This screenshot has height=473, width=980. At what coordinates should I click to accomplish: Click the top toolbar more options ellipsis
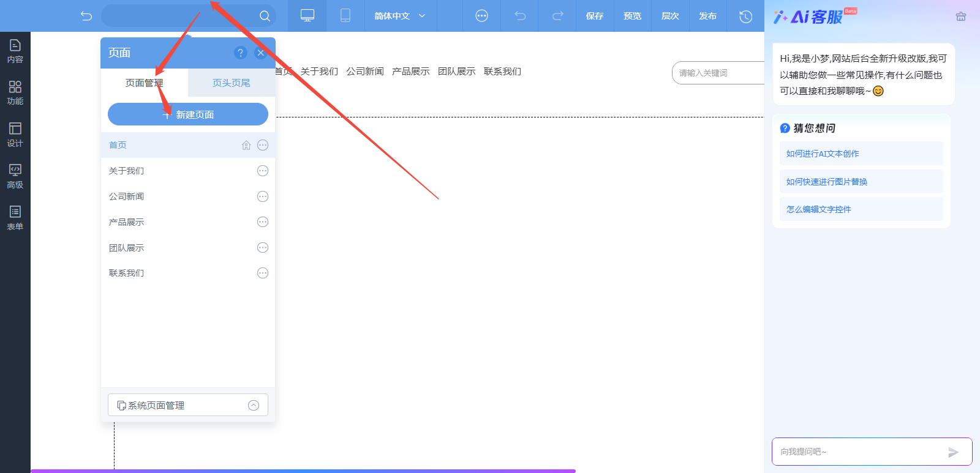coord(482,16)
